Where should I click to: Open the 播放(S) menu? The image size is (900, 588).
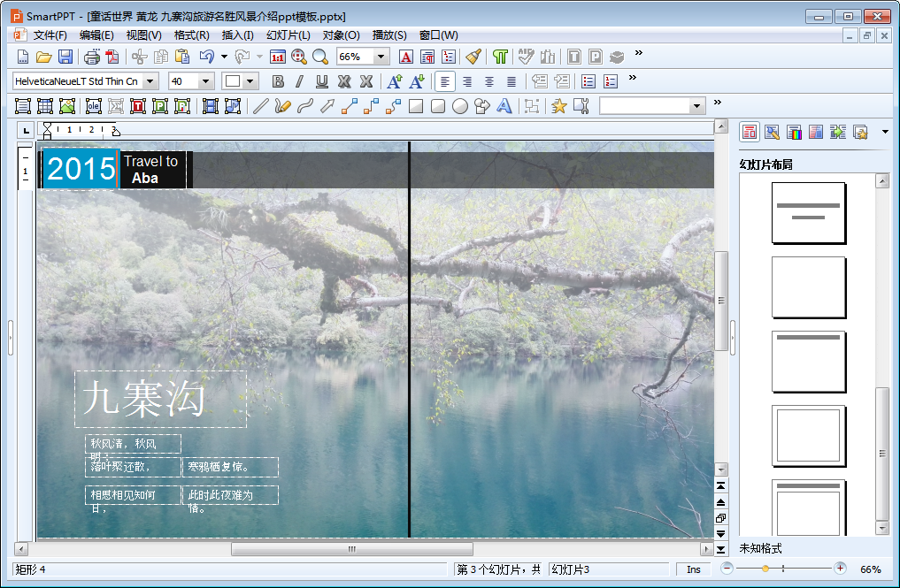coord(389,35)
